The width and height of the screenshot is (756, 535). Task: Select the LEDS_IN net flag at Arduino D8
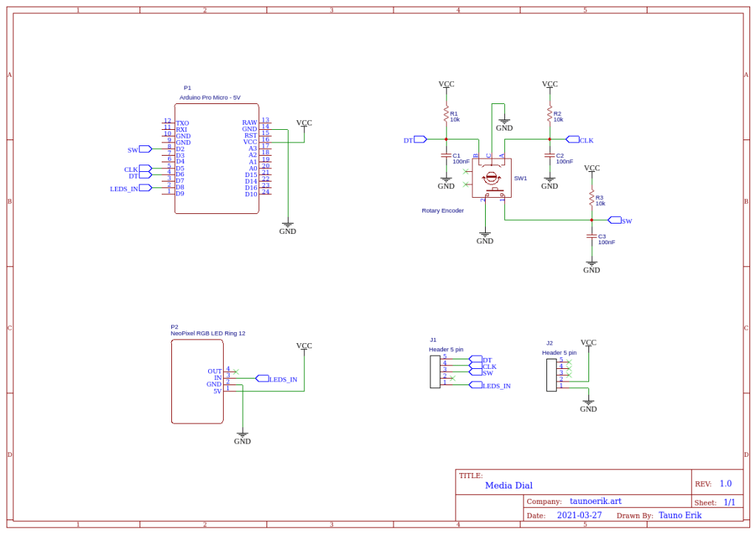point(145,188)
